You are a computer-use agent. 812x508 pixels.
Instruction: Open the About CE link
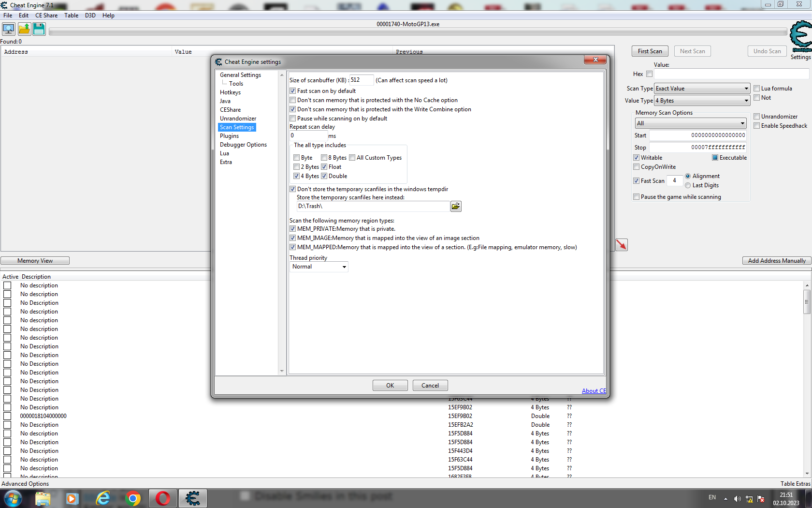pyautogui.click(x=594, y=391)
